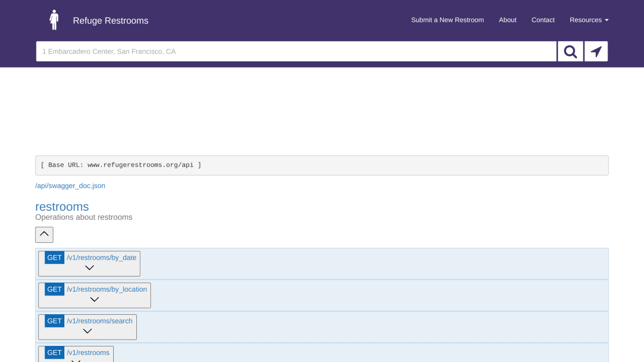Screen dimensions: 644x362
Task: Click the magnifying glass search icon
Action: click(x=570, y=51)
